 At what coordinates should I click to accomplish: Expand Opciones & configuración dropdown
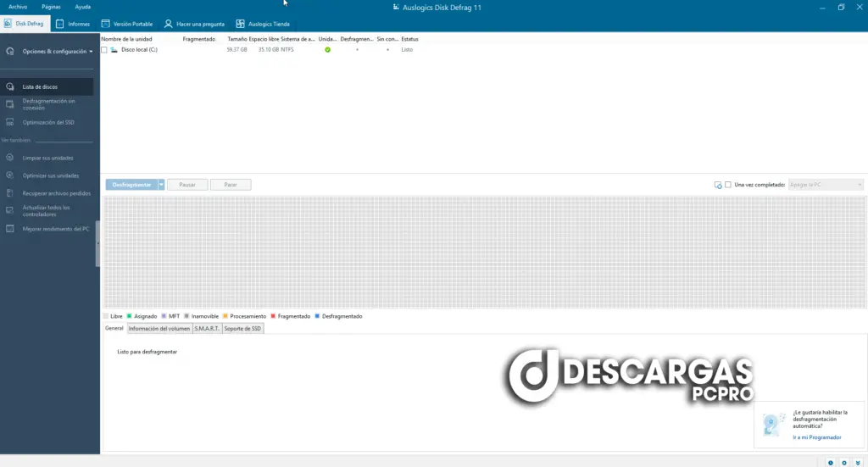pos(91,52)
